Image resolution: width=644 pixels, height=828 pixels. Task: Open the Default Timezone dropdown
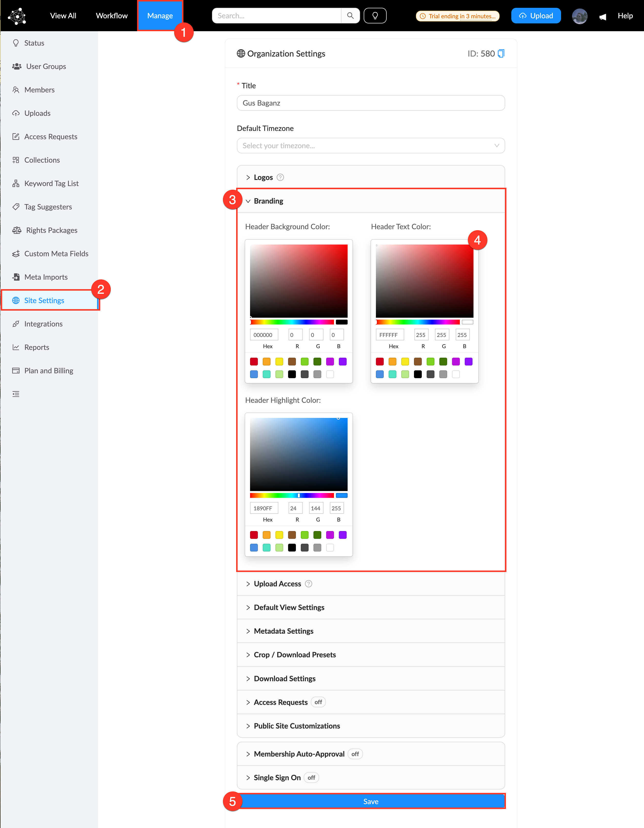[x=371, y=145]
